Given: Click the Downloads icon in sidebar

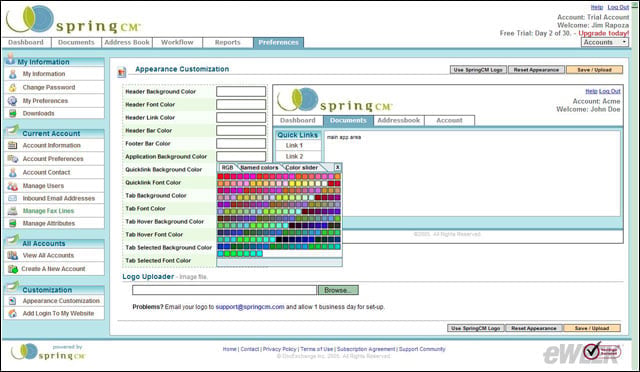Looking at the screenshot, I should click(13, 113).
